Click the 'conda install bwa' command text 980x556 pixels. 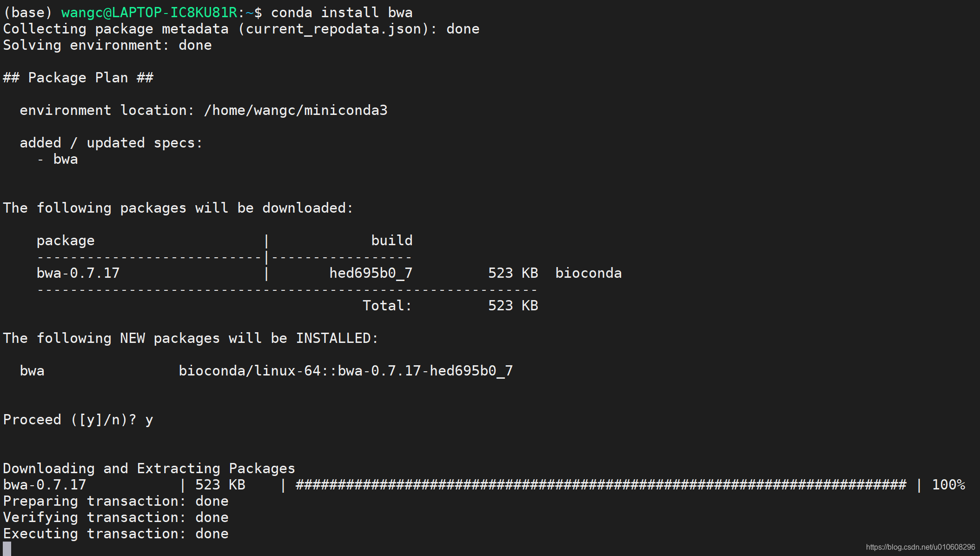(341, 13)
